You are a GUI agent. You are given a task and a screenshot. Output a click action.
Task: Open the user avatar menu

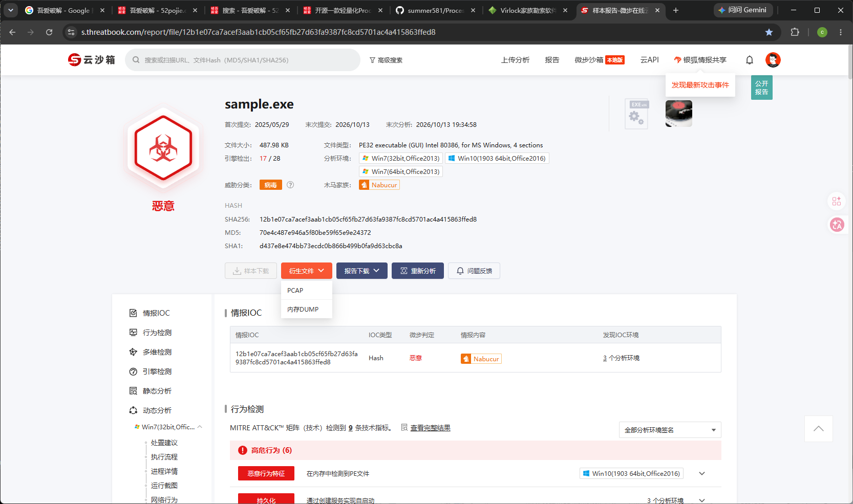[773, 60]
